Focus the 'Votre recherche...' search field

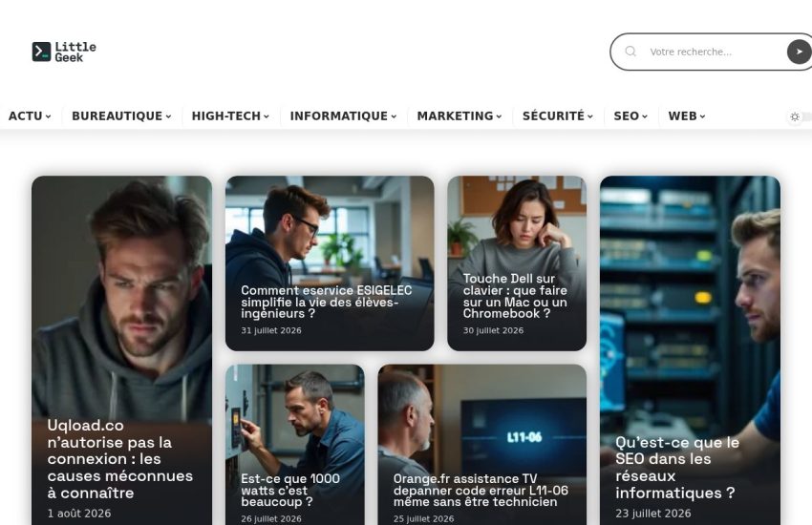click(x=712, y=52)
